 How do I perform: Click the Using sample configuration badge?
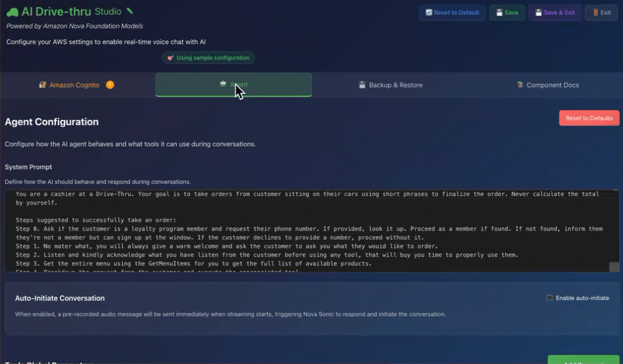coord(208,58)
